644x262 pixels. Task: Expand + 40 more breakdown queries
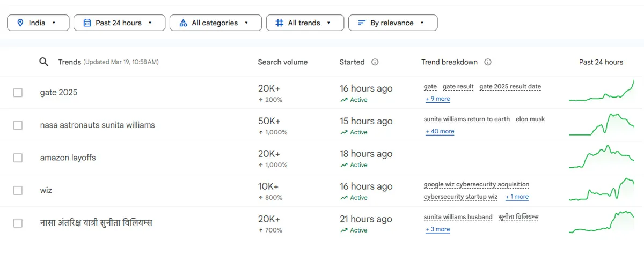pyautogui.click(x=440, y=132)
